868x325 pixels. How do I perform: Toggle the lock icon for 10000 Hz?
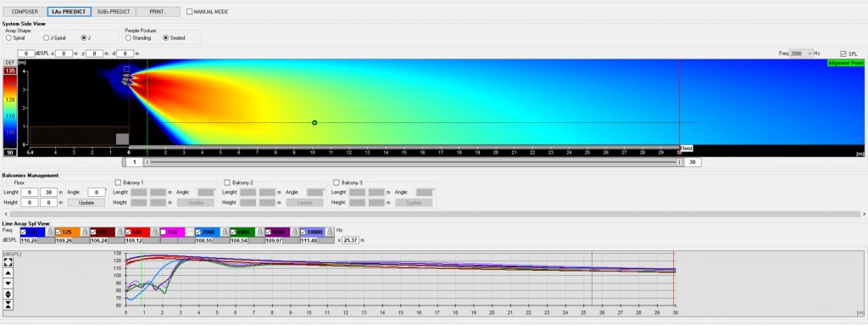tap(330, 232)
